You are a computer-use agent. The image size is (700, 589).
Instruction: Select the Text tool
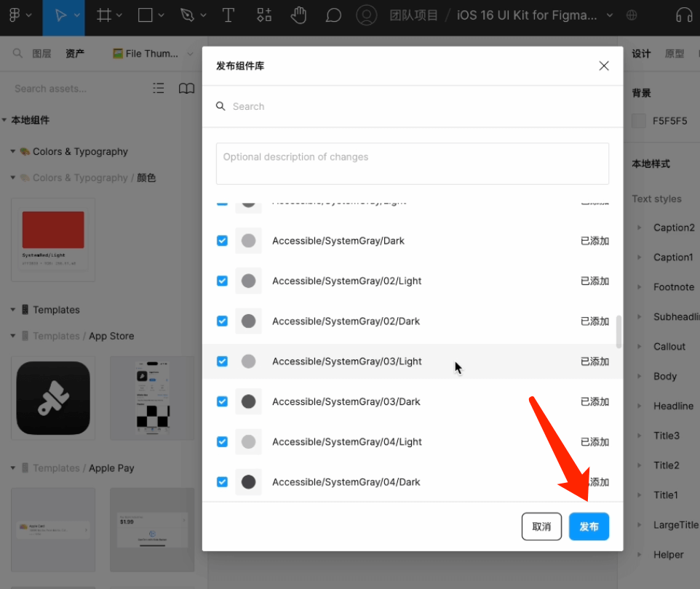click(x=228, y=15)
